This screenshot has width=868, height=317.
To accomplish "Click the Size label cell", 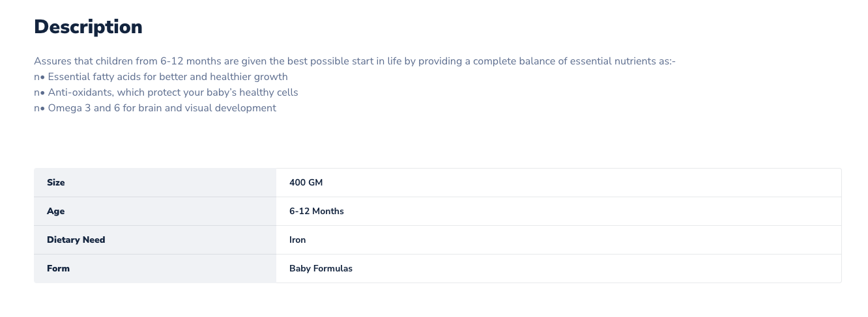I will (56, 183).
